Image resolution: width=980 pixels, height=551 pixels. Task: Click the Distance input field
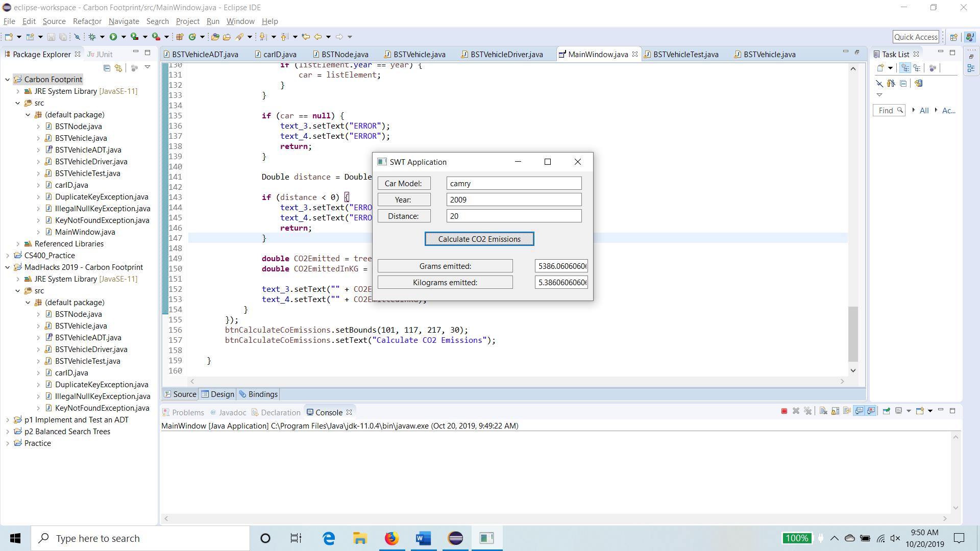pos(513,216)
